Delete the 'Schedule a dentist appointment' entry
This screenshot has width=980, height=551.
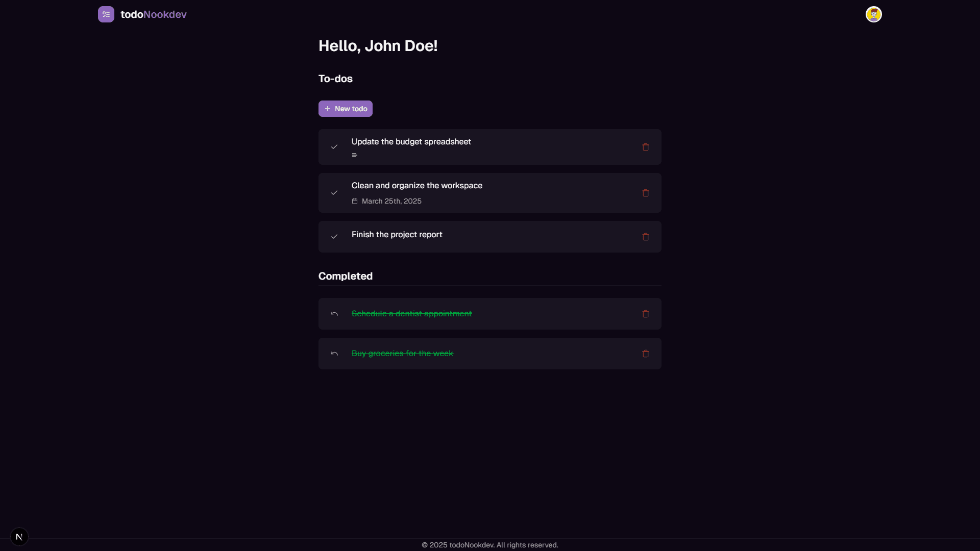coord(645,314)
